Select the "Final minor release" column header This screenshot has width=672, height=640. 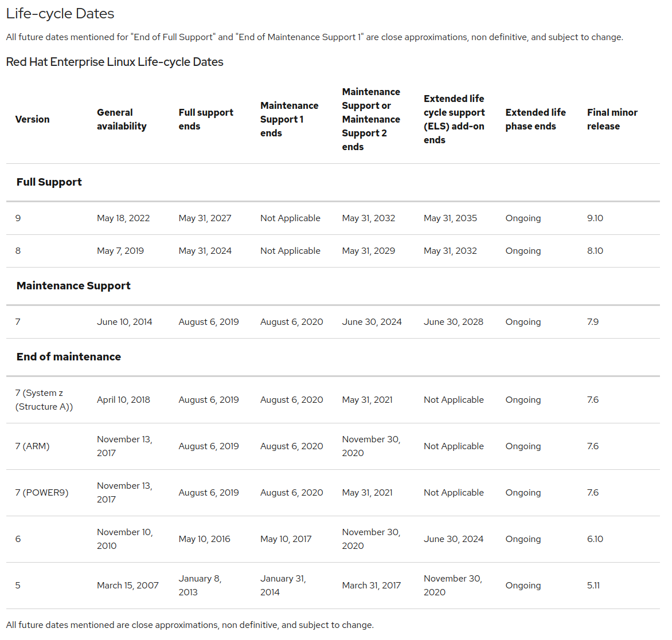click(612, 119)
